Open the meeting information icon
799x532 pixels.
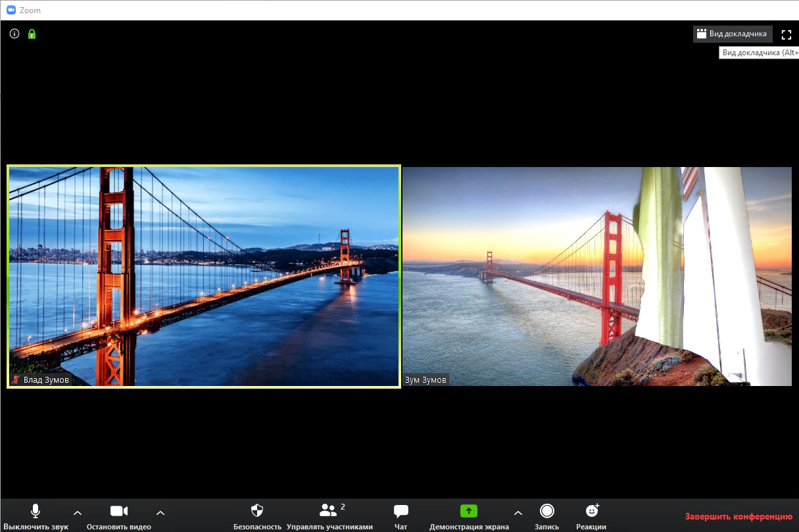pyautogui.click(x=14, y=34)
